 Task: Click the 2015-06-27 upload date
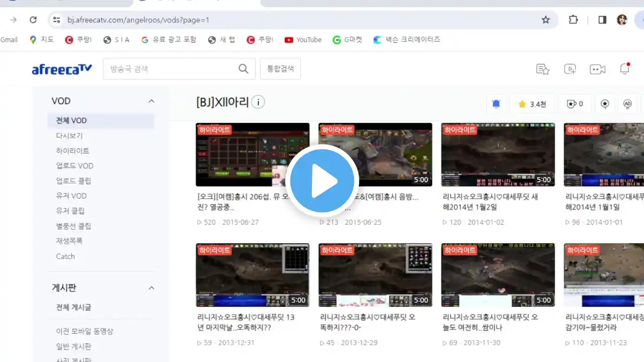pos(240,222)
